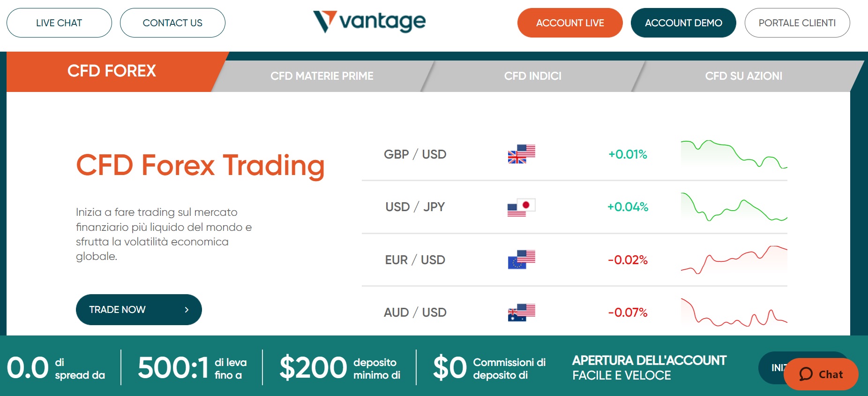
Task: Click the USD/JPY flag icon
Action: tap(522, 206)
